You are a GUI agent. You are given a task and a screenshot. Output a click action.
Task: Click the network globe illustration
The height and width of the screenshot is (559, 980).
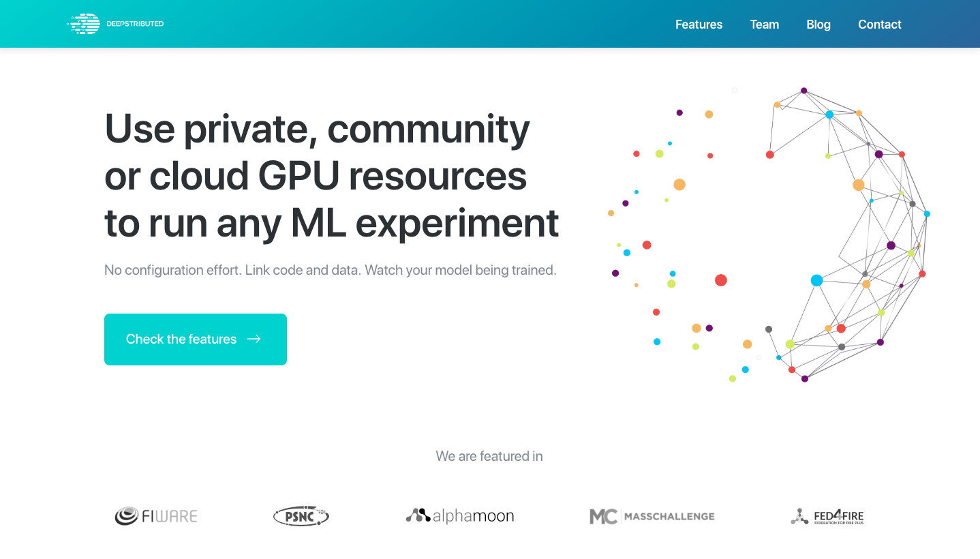coord(769,235)
